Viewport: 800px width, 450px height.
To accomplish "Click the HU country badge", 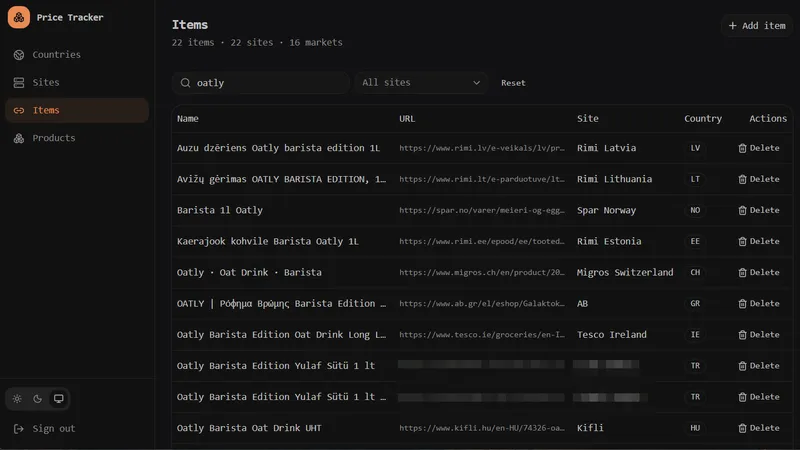I will pos(695,428).
